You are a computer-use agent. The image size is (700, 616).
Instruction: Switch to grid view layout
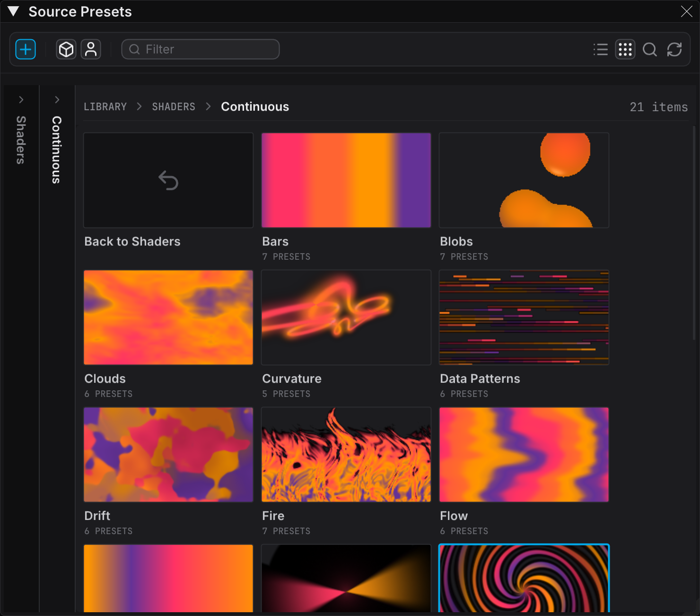tap(625, 49)
